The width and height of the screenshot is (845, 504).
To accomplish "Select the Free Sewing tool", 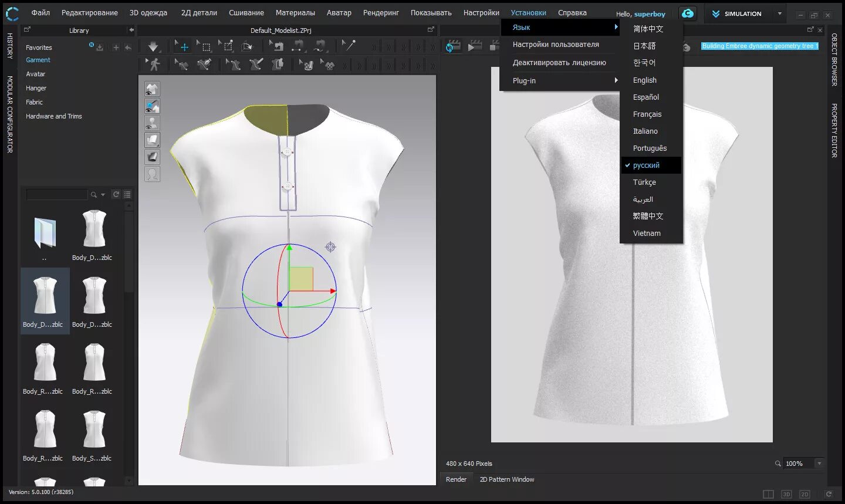I will tap(320, 46).
